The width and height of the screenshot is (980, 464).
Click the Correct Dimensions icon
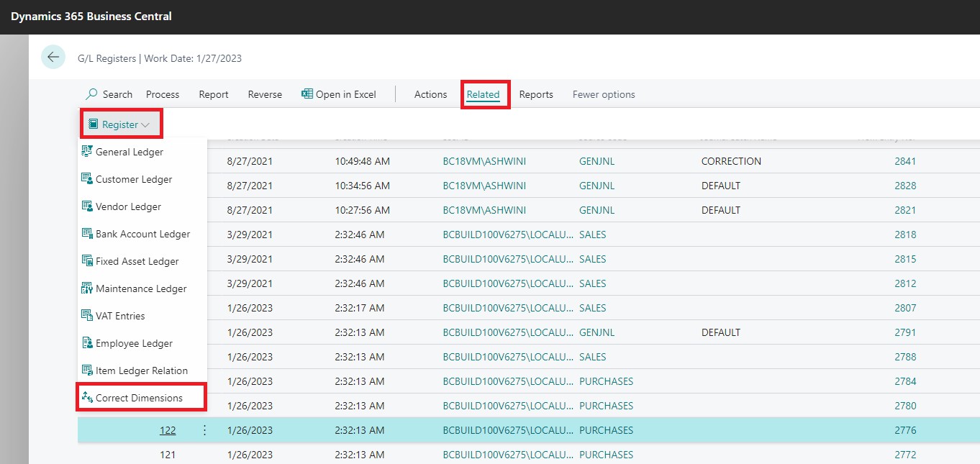[87, 398]
